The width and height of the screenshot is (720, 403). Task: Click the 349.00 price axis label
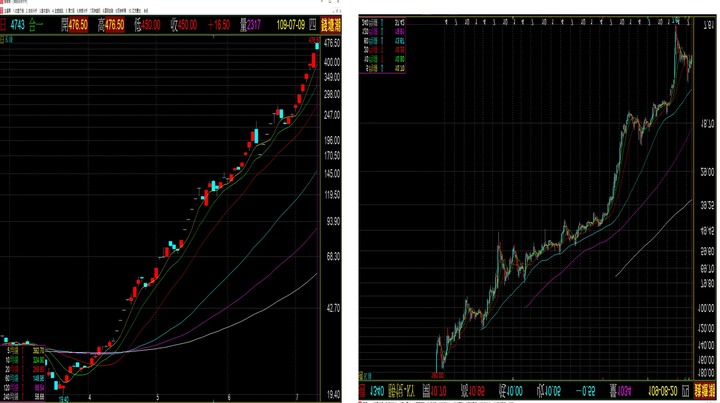[332, 77]
